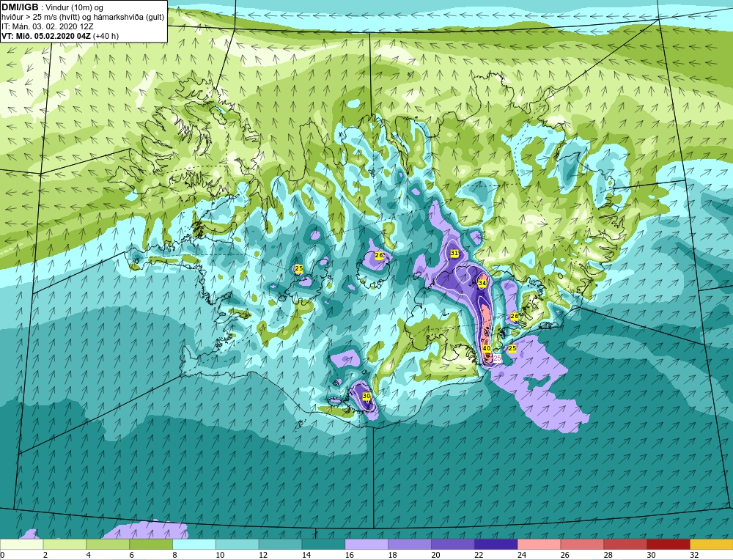Click the yellow 40 maximum gust label
The width and height of the screenshot is (733, 560).
[x=487, y=348]
